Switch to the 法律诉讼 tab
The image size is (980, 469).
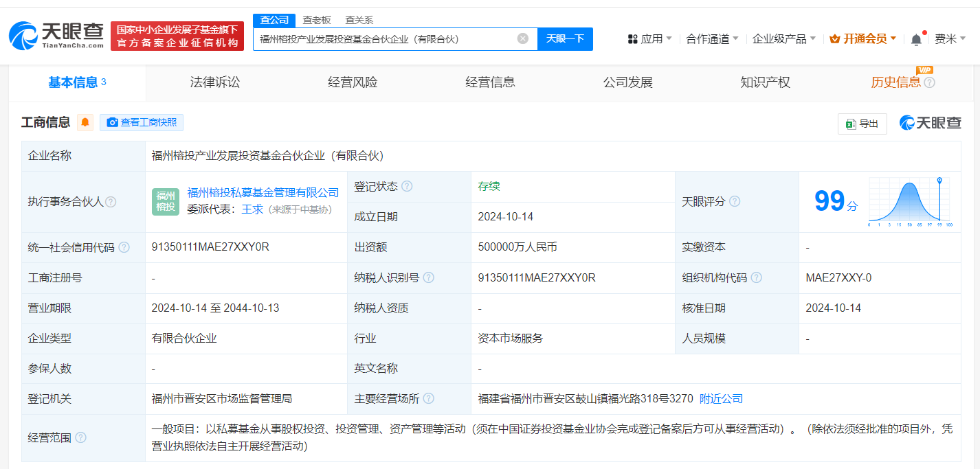tap(215, 82)
